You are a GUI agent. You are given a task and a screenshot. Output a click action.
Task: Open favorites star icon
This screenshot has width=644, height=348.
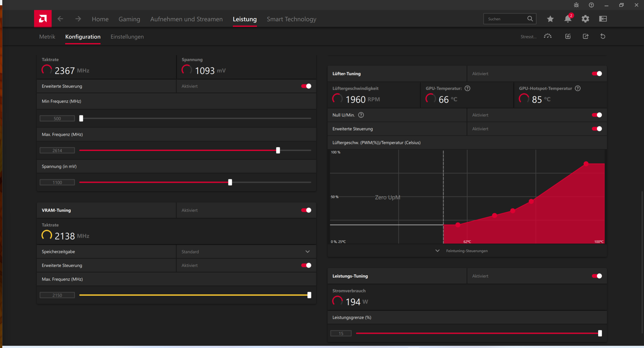(550, 19)
